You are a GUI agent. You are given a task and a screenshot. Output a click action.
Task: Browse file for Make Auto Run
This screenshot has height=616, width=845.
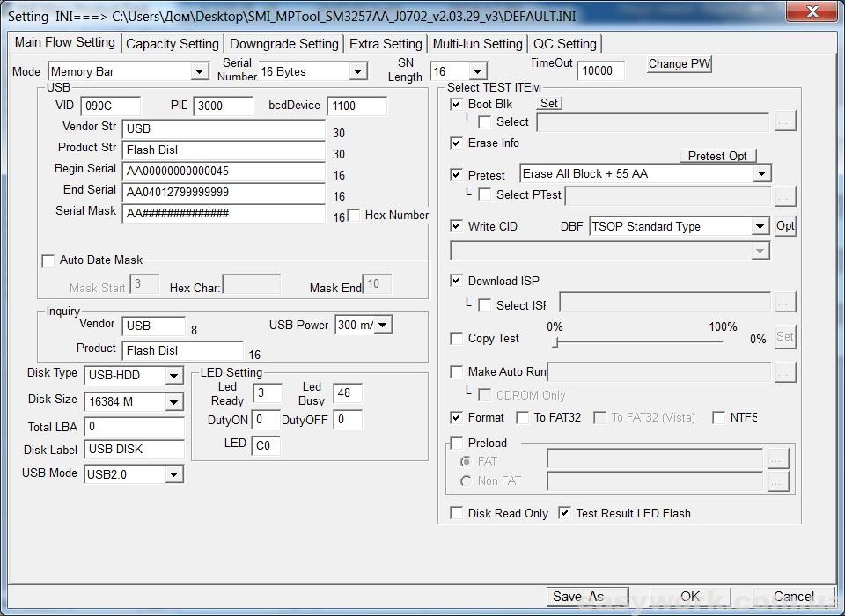(x=785, y=372)
